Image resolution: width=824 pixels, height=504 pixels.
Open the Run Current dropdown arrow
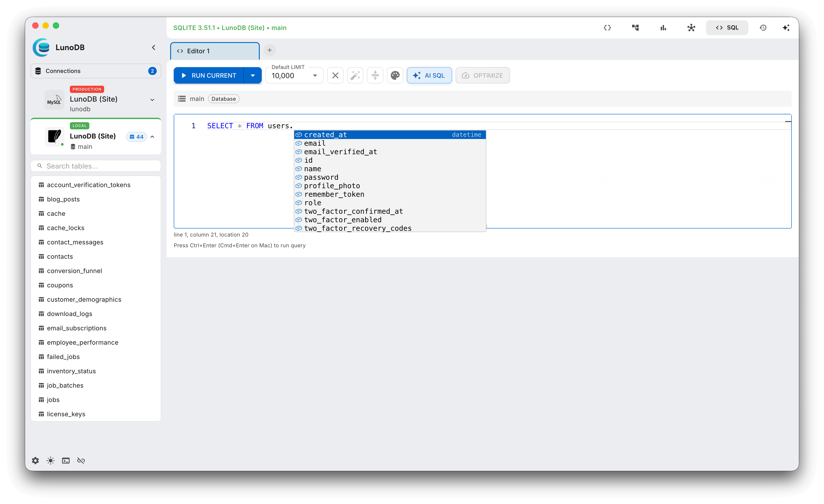tap(253, 76)
